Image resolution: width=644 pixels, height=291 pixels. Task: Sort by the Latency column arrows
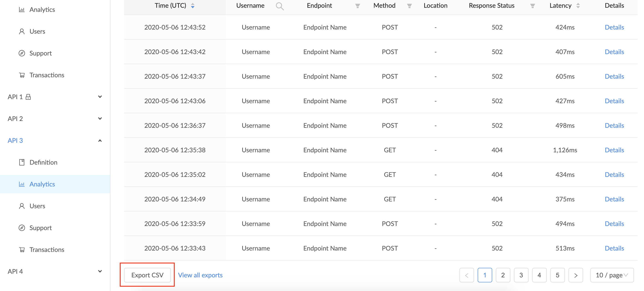578,6
